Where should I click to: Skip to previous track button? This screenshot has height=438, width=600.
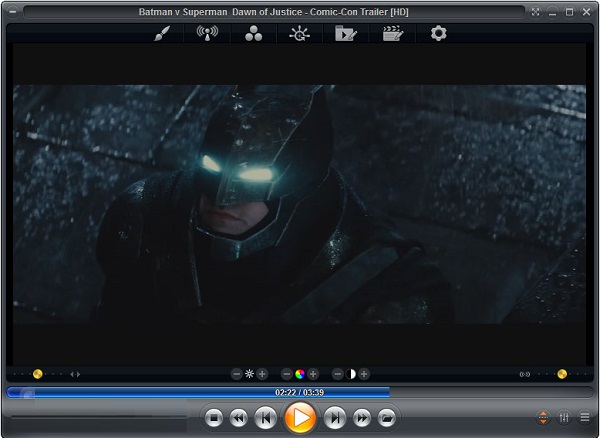click(x=265, y=417)
